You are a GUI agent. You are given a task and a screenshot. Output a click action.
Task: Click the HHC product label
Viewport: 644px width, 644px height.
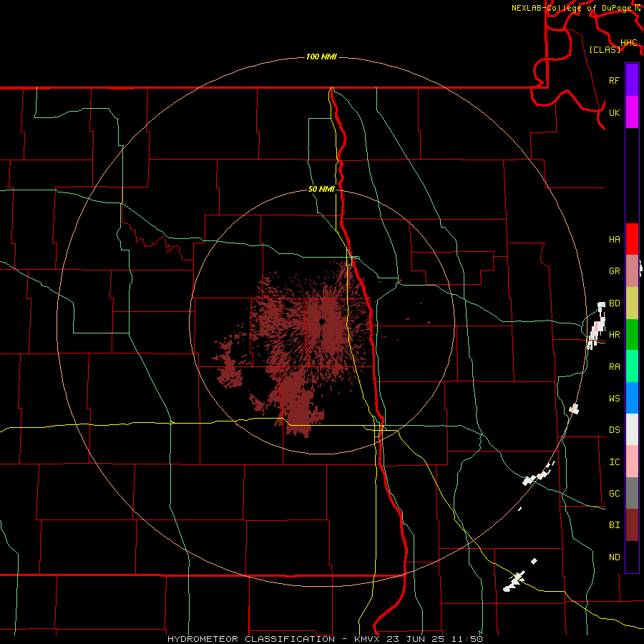click(x=629, y=43)
